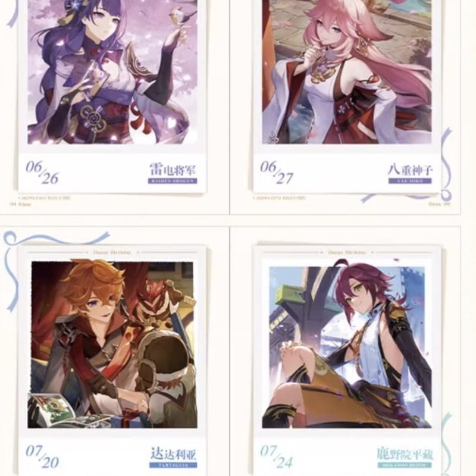
Task: Click the Happy Birthday header above Heizou
Action: (x=347, y=252)
